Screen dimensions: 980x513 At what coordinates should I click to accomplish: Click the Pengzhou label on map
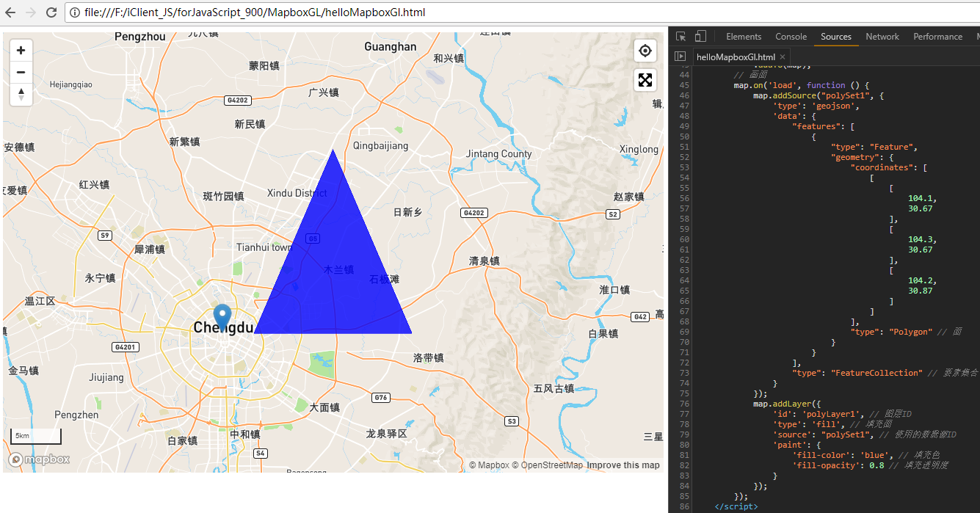point(140,36)
